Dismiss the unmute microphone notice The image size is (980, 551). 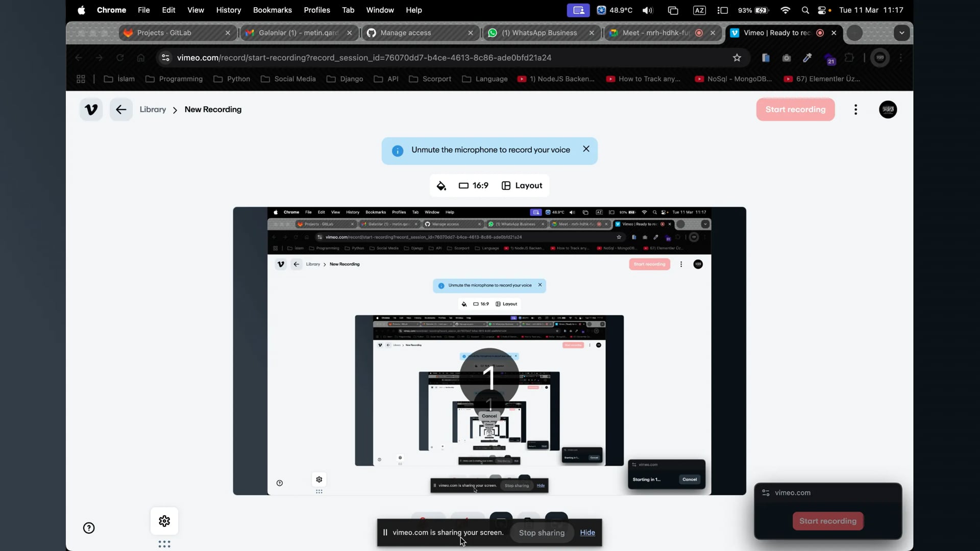[586, 149]
